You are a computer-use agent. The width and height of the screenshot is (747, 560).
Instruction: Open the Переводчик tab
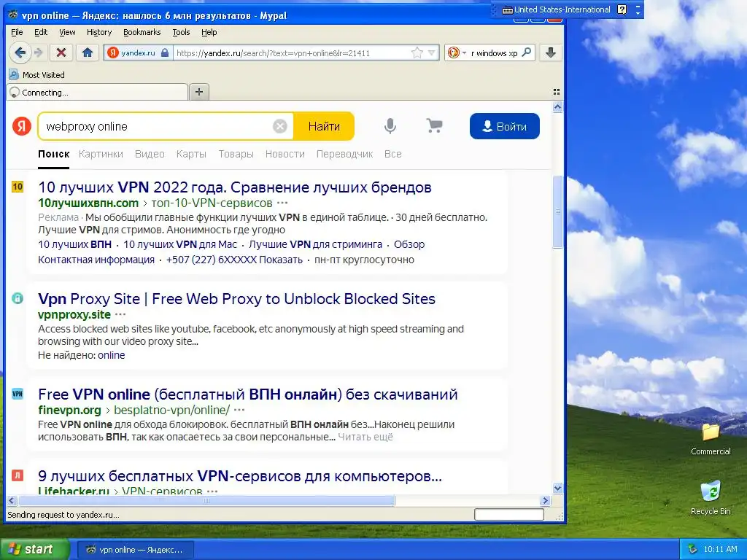pos(344,155)
